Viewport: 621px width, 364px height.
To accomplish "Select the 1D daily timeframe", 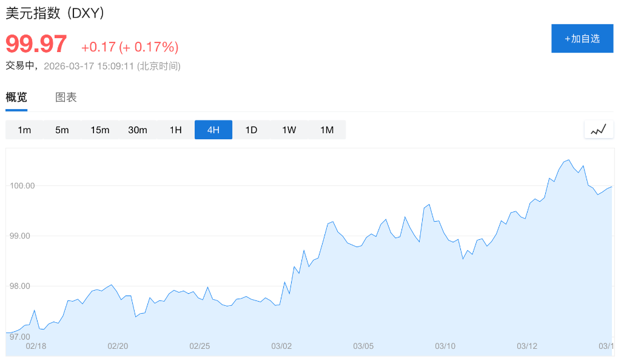I will 251,130.
